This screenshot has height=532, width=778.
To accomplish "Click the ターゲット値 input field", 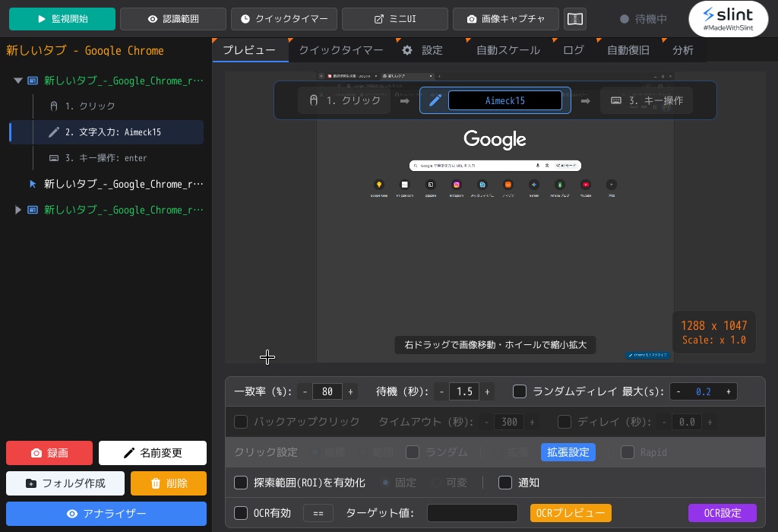I will [x=473, y=513].
